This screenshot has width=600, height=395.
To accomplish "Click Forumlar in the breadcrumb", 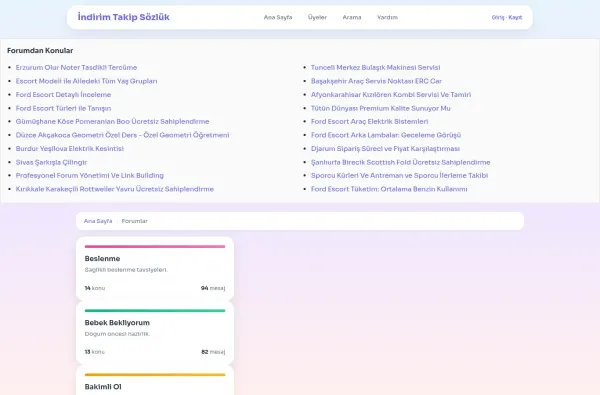I will pos(135,221).
